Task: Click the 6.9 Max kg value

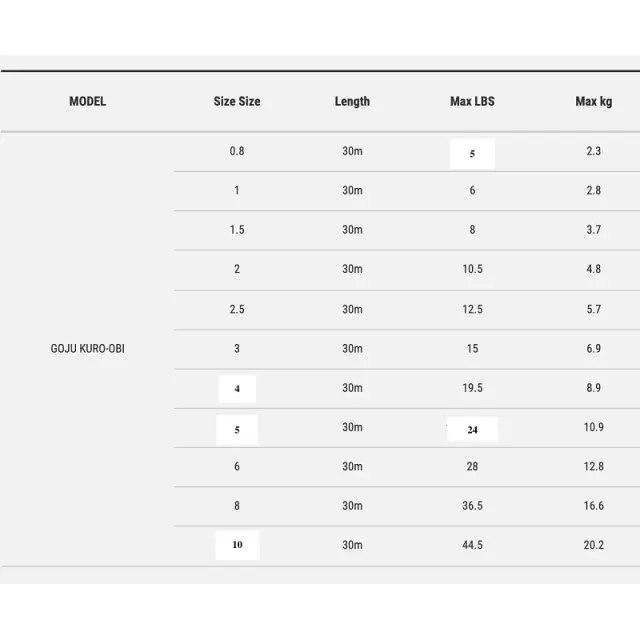Action: tap(593, 349)
